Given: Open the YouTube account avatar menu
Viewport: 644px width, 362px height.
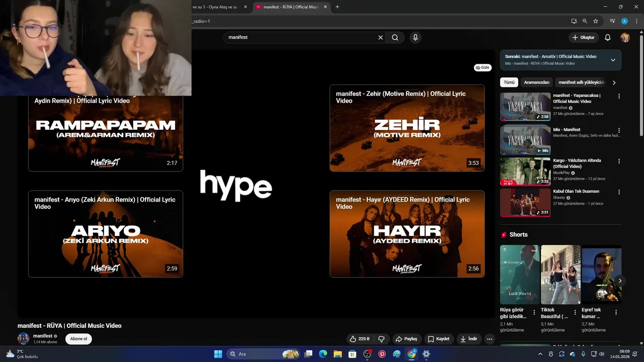Looking at the screenshot, I should [x=625, y=37].
